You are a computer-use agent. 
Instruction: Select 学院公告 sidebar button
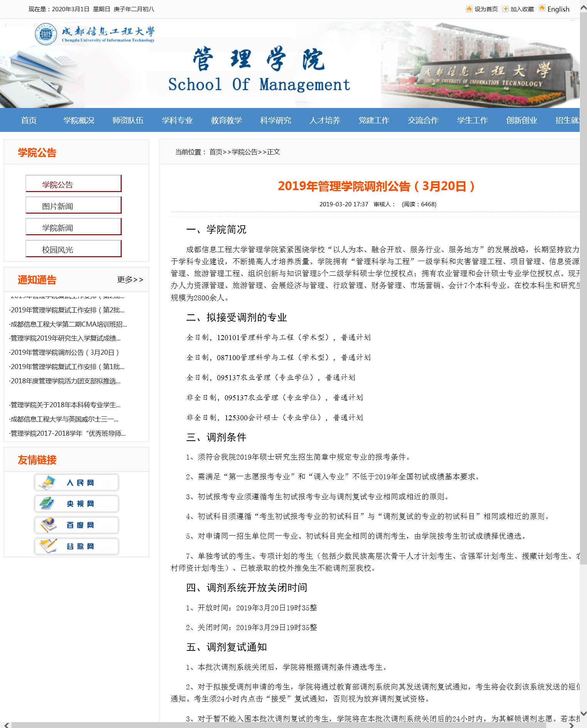[74, 184]
